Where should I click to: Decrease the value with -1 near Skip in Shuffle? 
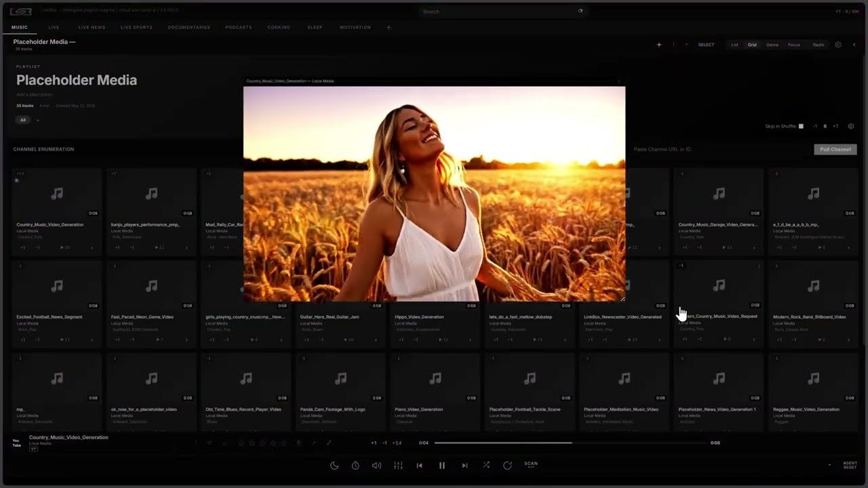click(x=815, y=126)
